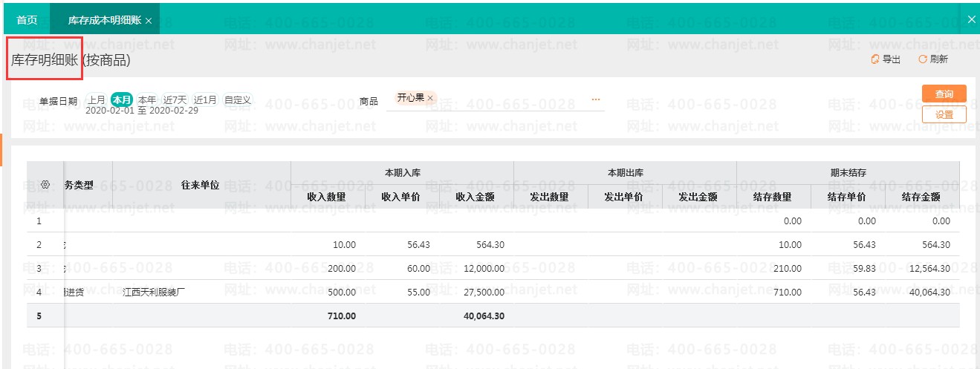Select the 近1月 date filter
The height and width of the screenshot is (369, 980).
point(206,99)
